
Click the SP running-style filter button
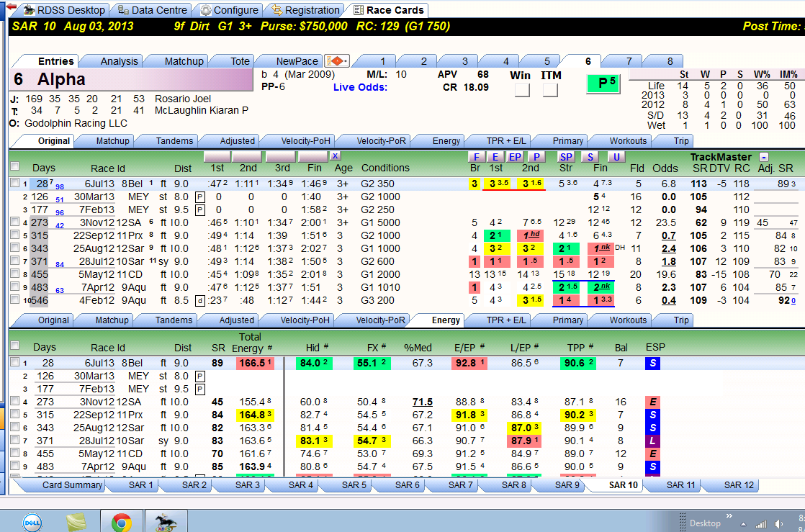[x=566, y=157]
